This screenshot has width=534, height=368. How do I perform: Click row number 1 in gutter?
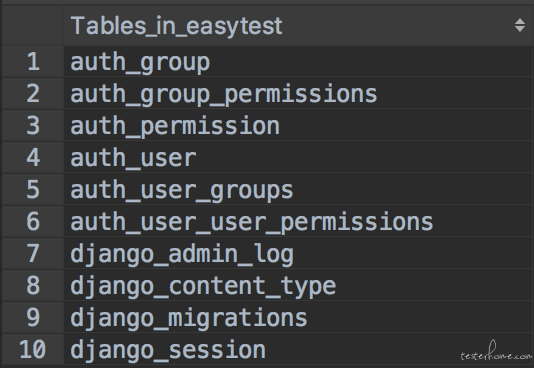pos(33,62)
